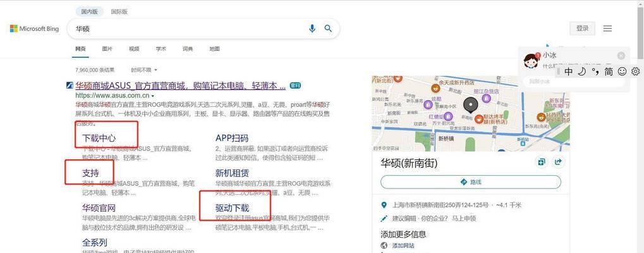Select the 地图 search tab
The height and width of the screenshot is (253, 644).
point(214,49)
